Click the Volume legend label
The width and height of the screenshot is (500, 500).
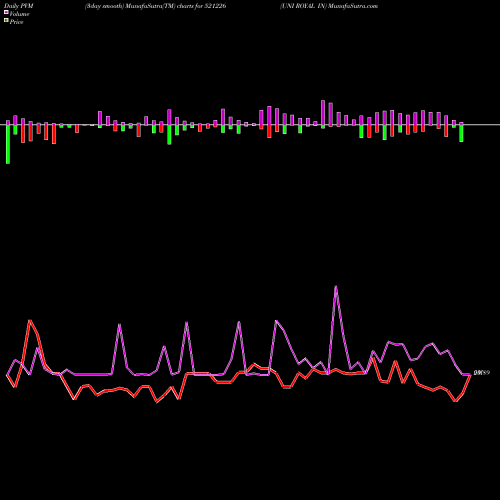pyautogui.click(x=19, y=14)
